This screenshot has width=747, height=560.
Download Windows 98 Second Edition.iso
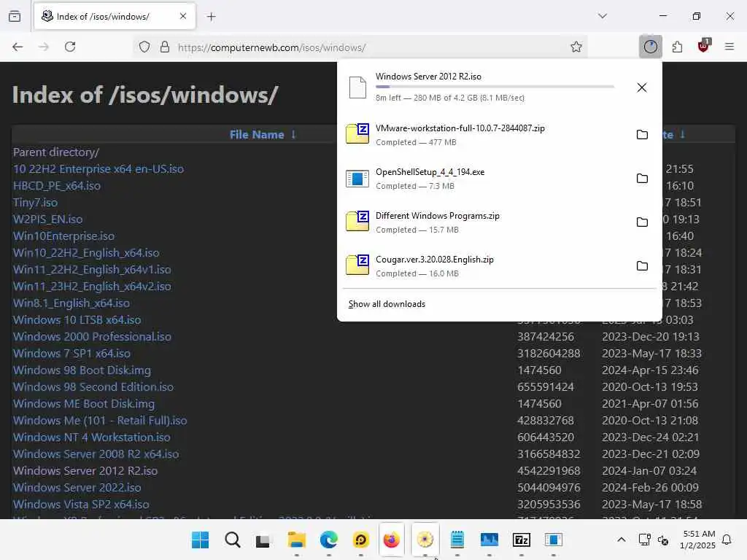[x=93, y=386]
